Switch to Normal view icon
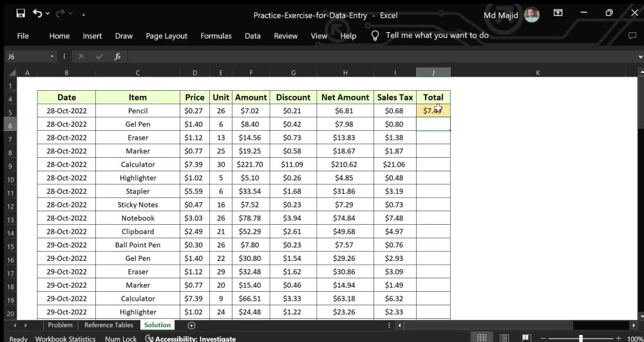The height and width of the screenshot is (342, 644). click(481, 338)
